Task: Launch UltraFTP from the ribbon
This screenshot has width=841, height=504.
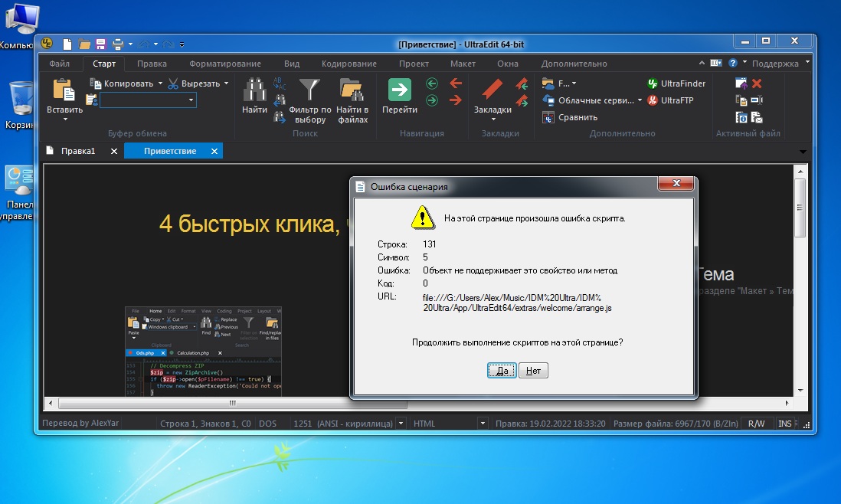Action: tap(670, 100)
